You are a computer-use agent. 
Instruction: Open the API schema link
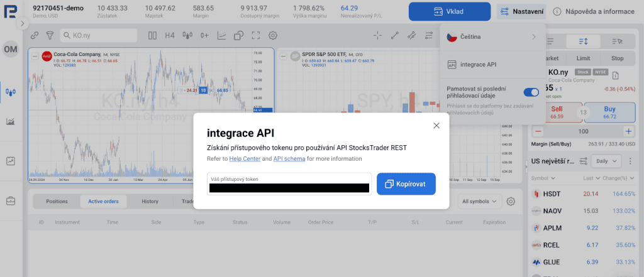[x=289, y=159]
